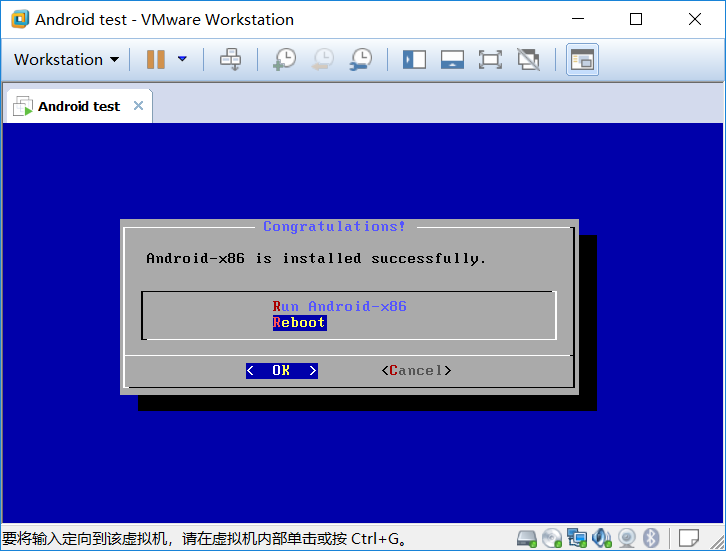Select Run Android-x86 option
The image size is (726, 551).
(339, 306)
